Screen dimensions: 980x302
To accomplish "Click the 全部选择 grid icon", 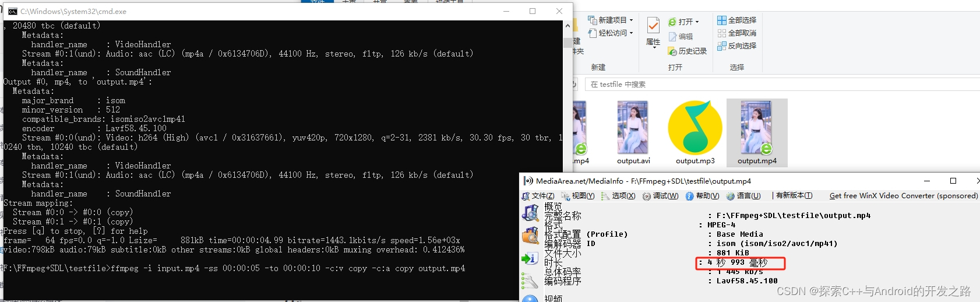I will [x=722, y=20].
